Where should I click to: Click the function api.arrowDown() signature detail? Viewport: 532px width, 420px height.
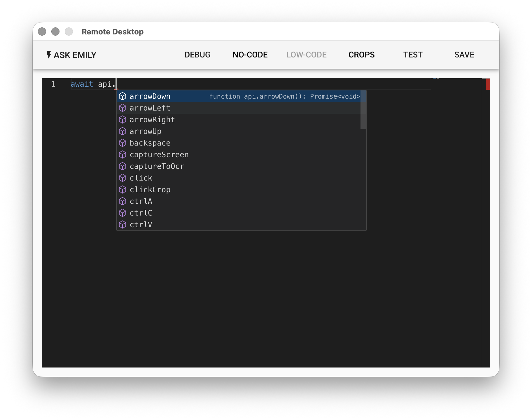[285, 96]
